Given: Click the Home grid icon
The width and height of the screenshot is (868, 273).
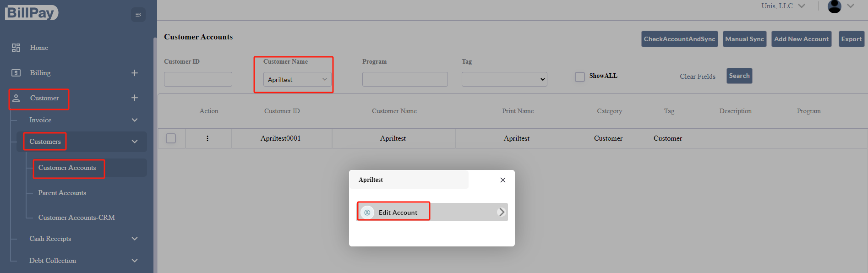Looking at the screenshot, I should [16, 48].
